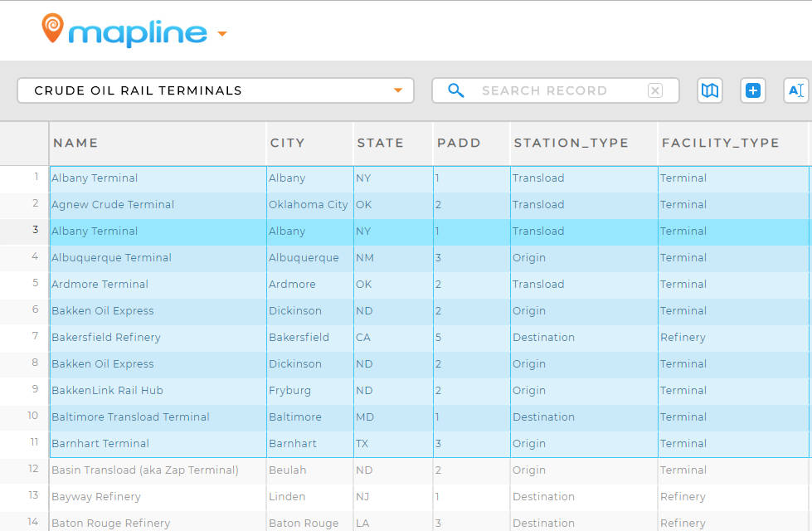Viewport: 812px width, 531px height.
Task: Click the 'Baton Rouge Refinery' name cell
Action: coord(158,522)
